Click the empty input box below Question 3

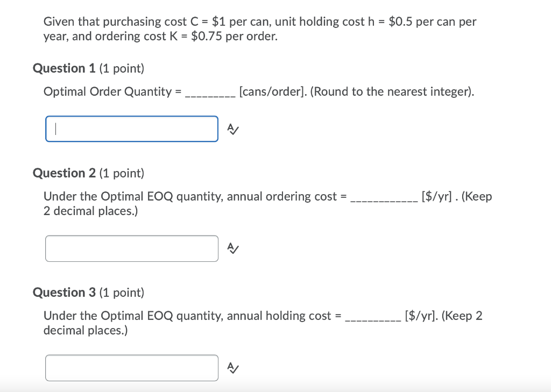(x=131, y=368)
